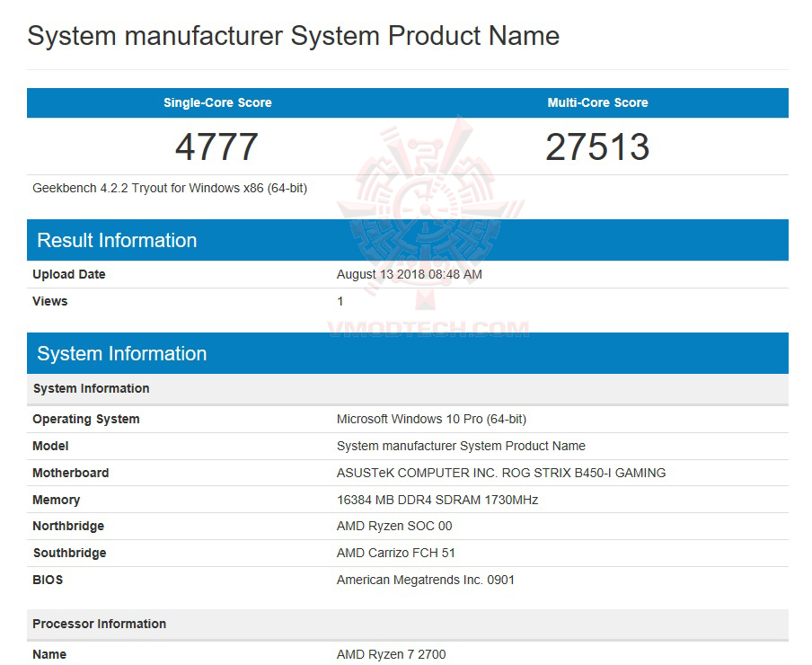Click the Processor Information subheader
This screenshot has height=665, width=812.
click(x=408, y=624)
